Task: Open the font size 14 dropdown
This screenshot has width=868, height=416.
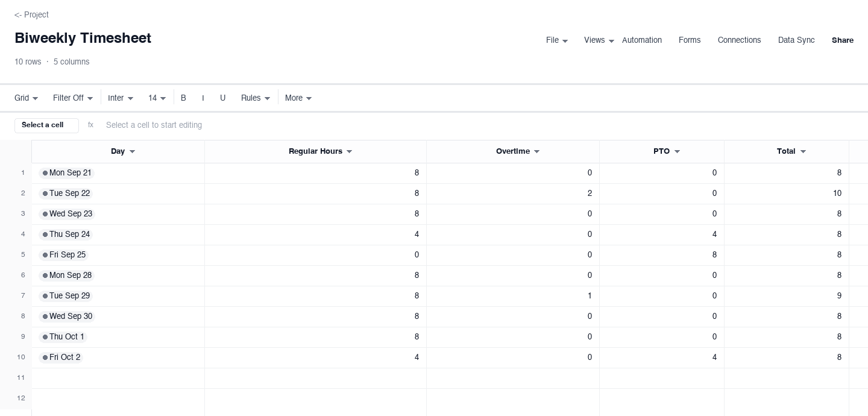Action: coord(157,98)
